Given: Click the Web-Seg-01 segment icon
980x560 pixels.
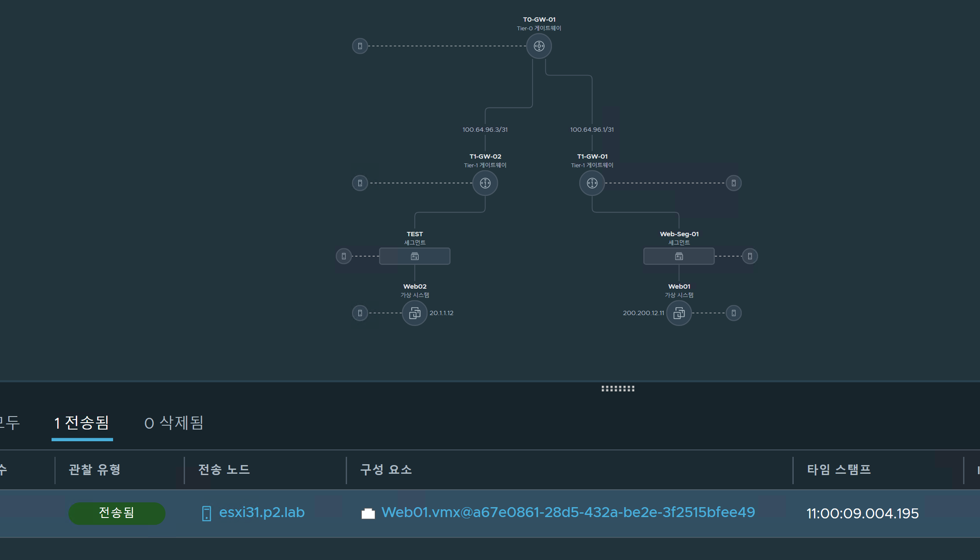Looking at the screenshot, I should tap(678, 256).
